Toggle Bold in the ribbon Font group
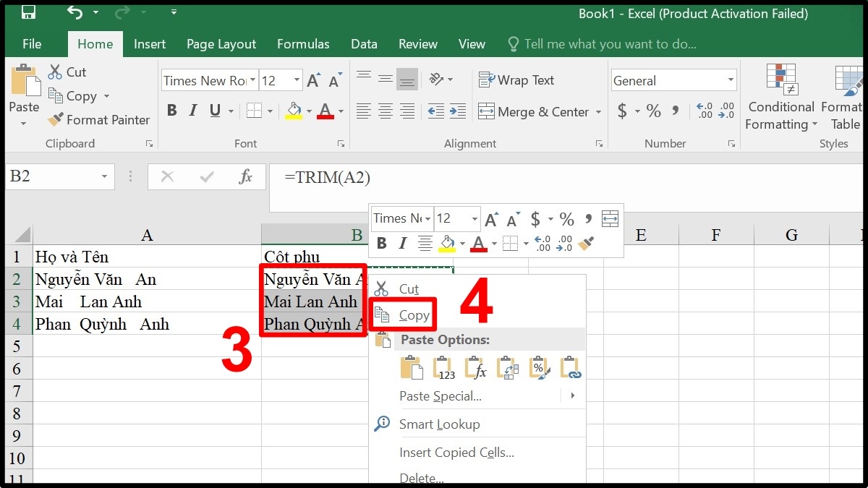 (x=171, y=111)
